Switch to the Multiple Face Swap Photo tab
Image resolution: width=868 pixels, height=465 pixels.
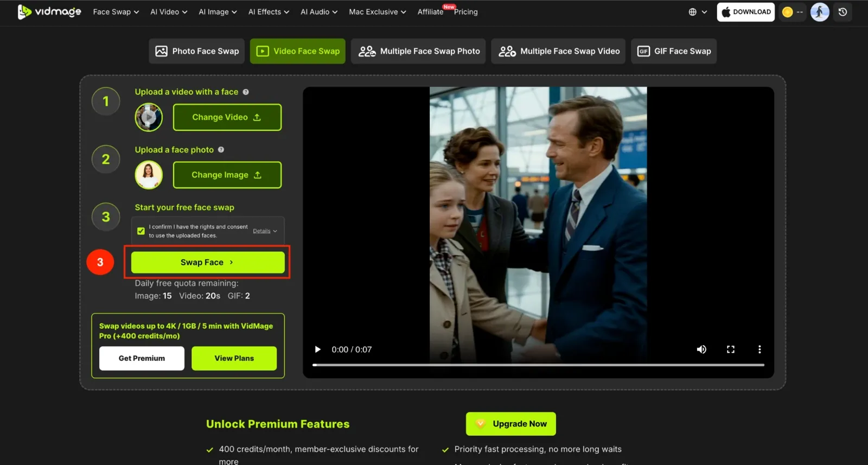tap(418, 51)
